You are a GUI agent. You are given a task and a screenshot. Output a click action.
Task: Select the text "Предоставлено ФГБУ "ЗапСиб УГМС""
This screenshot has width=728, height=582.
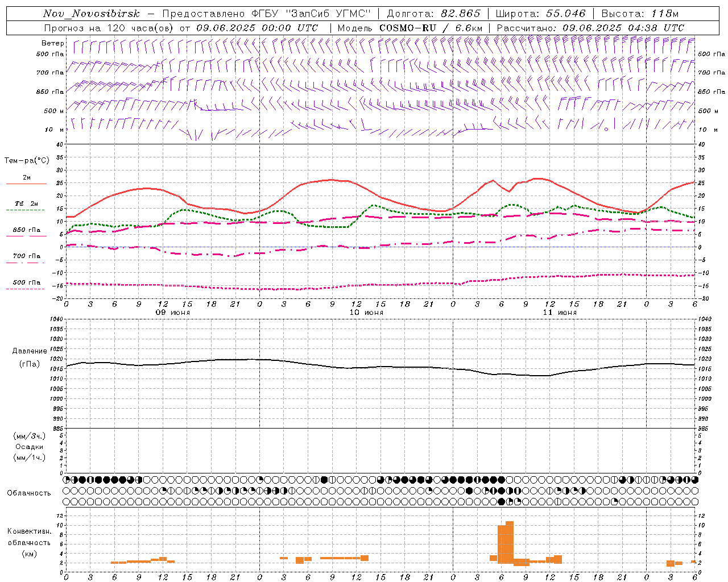coord(266,14)
